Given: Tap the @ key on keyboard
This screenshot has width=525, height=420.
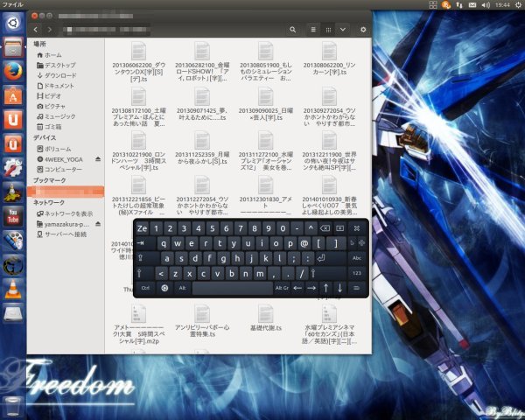Looking at the screenshot, I should point(304,243).
